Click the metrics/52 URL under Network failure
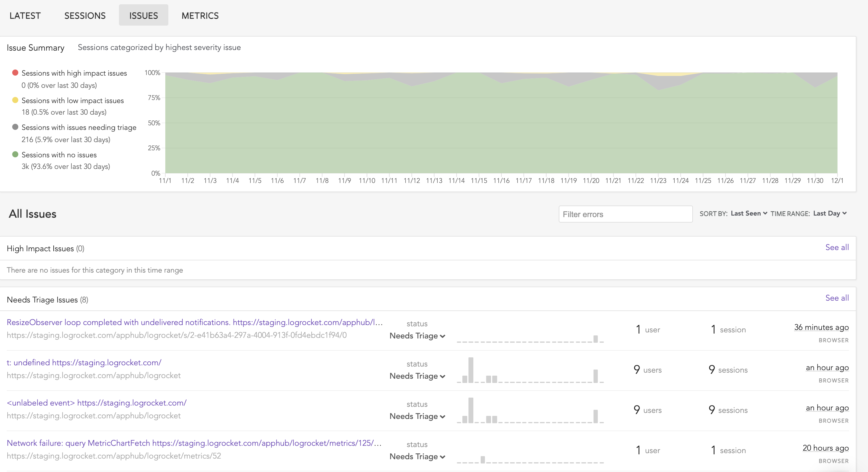This screenshot has height=472, width=868. click(114, 456)
